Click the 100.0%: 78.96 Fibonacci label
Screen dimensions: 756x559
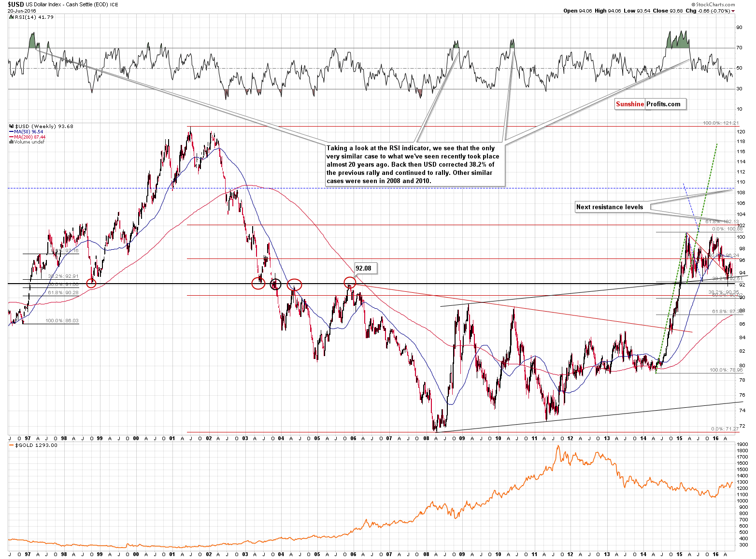tap(726, 370)
